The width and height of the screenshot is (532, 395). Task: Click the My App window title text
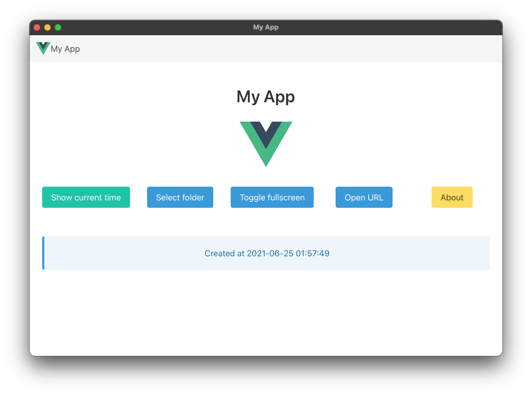(x=266, y=27)
